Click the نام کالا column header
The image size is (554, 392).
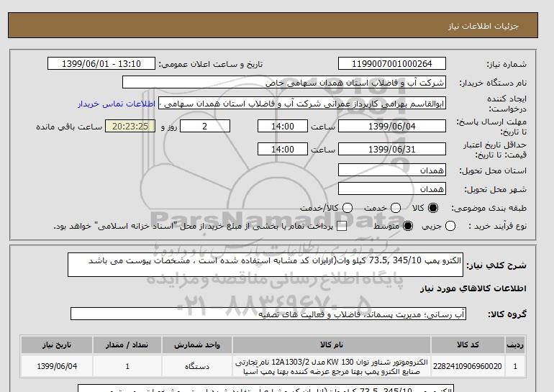point(332,345)
